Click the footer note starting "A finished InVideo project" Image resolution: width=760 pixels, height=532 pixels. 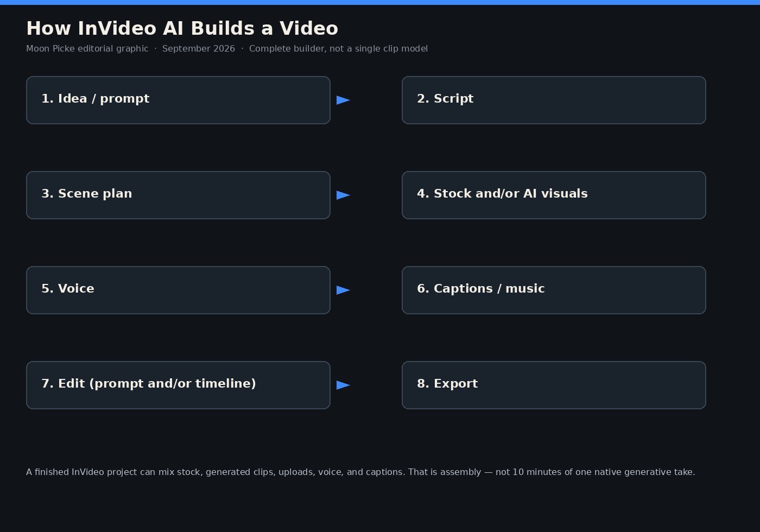coord(360,472)
